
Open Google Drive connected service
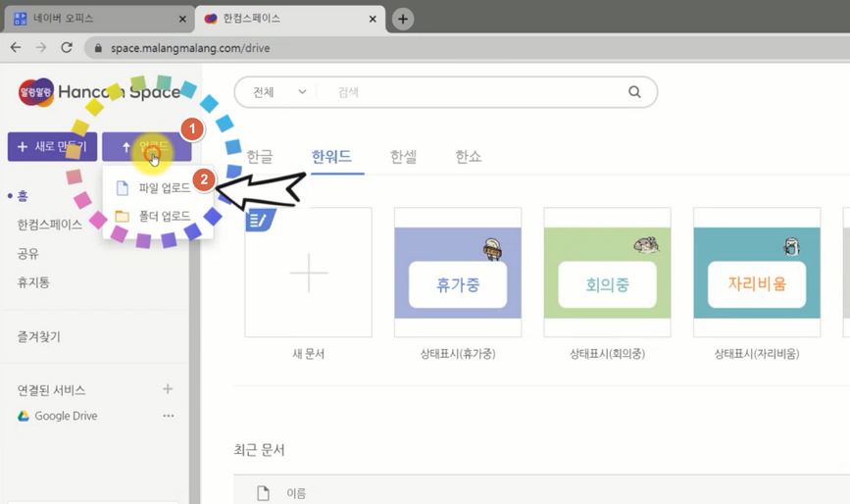(x=66, y=416)
